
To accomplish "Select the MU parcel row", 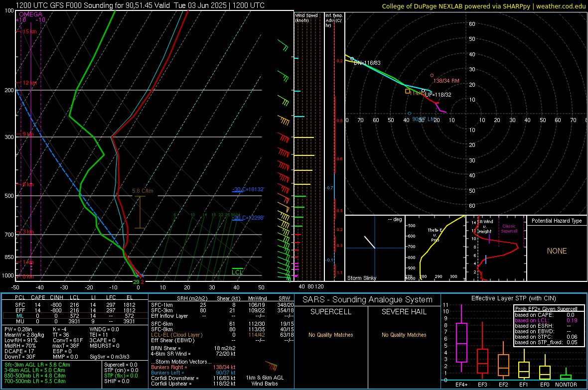I will tap(75, 321).
